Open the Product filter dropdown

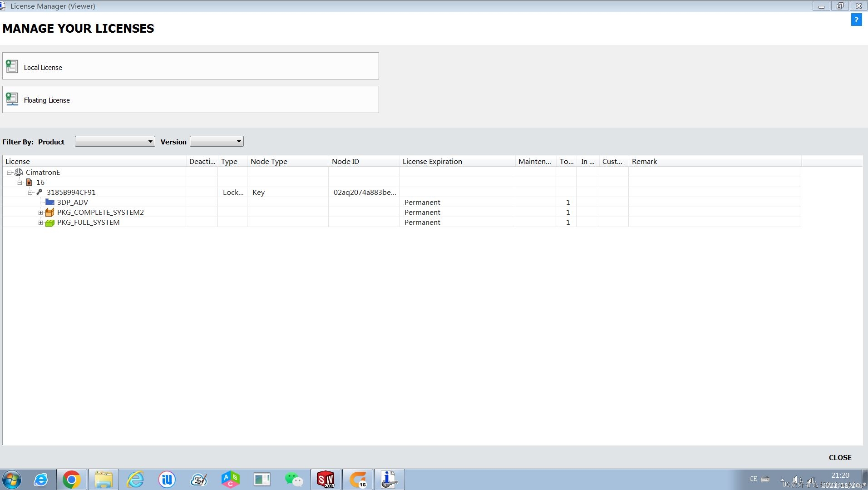tap(115, 142)
